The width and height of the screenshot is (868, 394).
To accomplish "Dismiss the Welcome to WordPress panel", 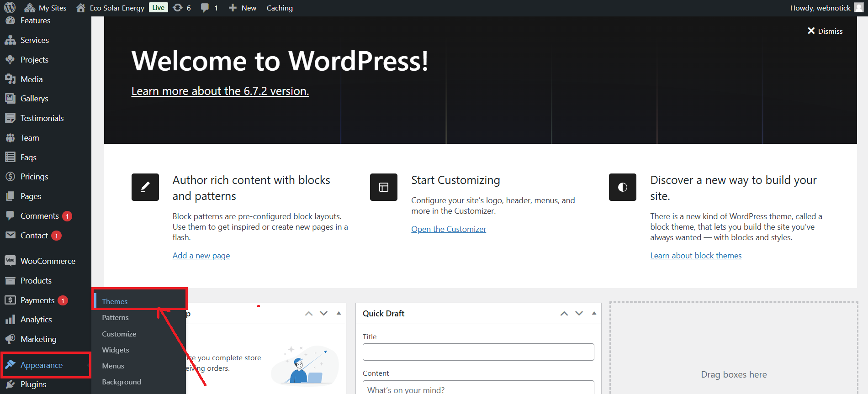I will point(825,31).
